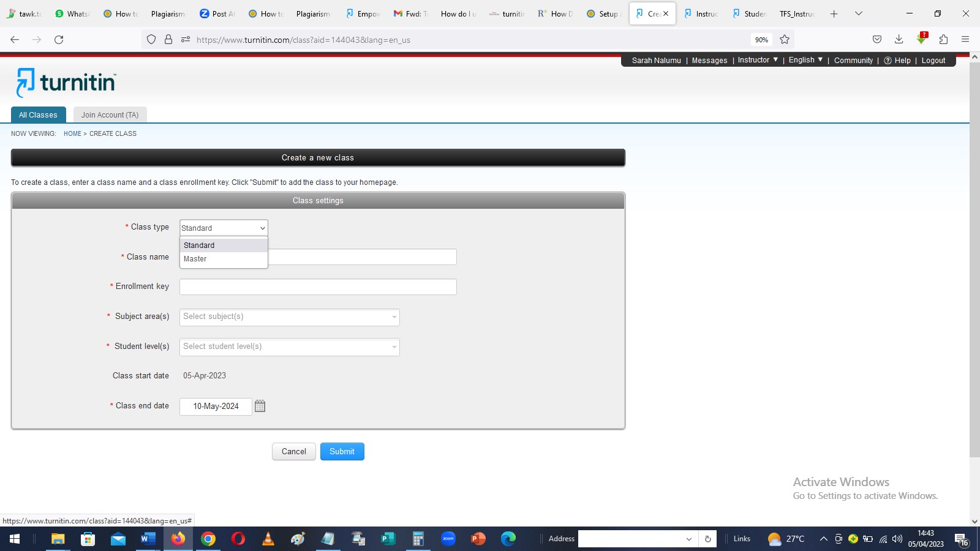980x551 pixels.
Task: Open Sarah Nalumu user profile link
Action: click(x=657, y=60)
